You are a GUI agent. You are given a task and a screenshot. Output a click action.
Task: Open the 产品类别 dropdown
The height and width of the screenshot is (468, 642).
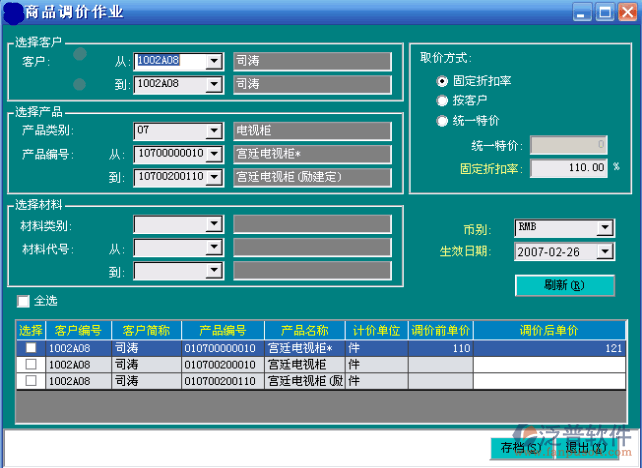pos(213,130)
